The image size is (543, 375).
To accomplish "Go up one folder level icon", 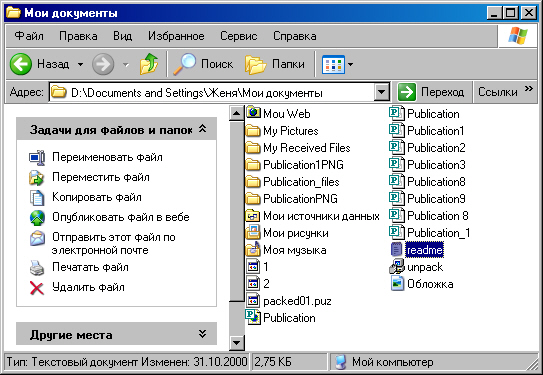I will (149, 64).
